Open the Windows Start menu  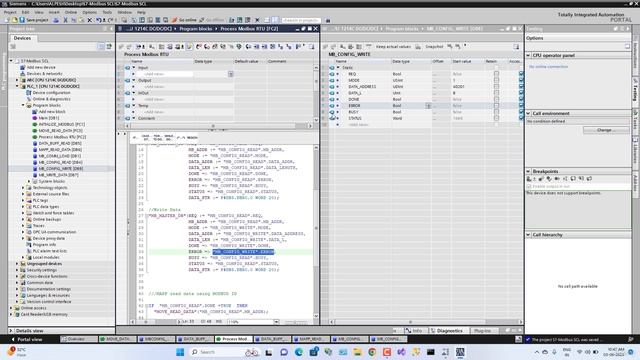[180, 352]
